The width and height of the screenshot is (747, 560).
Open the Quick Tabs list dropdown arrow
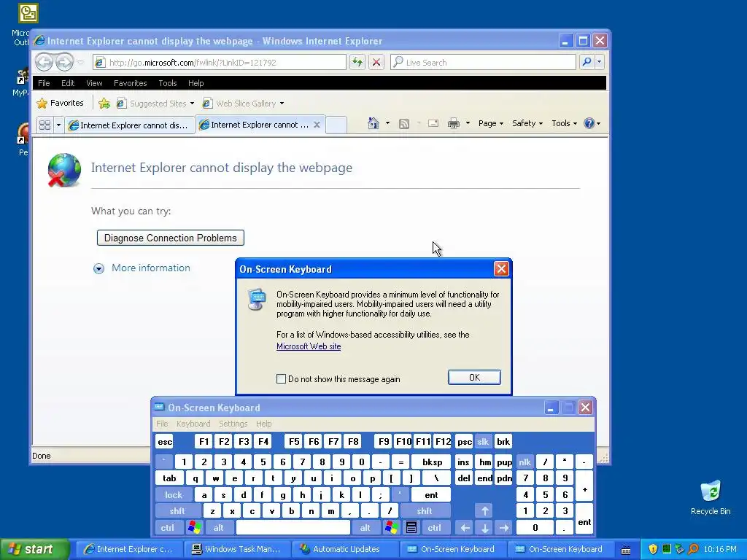(58, 125)
